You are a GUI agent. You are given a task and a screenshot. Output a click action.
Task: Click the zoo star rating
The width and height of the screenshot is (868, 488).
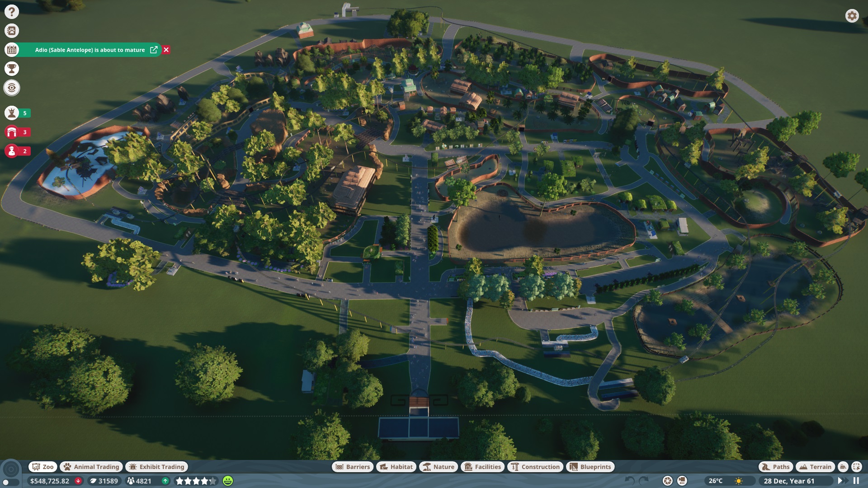[196, 481]
